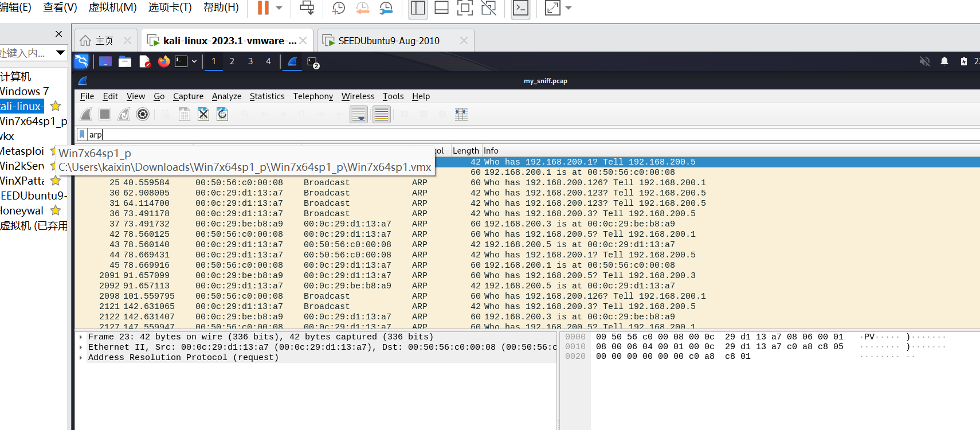Toggle auto-scroll to last packet during capture

[x=359, y=114]
